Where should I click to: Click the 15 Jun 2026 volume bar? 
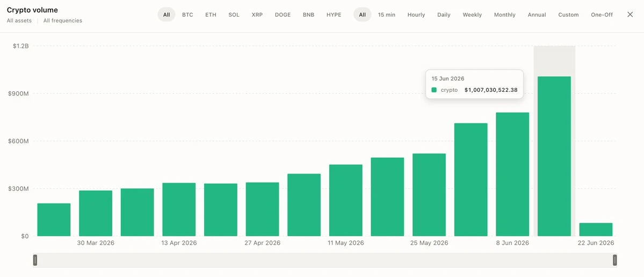pyautogui.click(x=554, y=156)
